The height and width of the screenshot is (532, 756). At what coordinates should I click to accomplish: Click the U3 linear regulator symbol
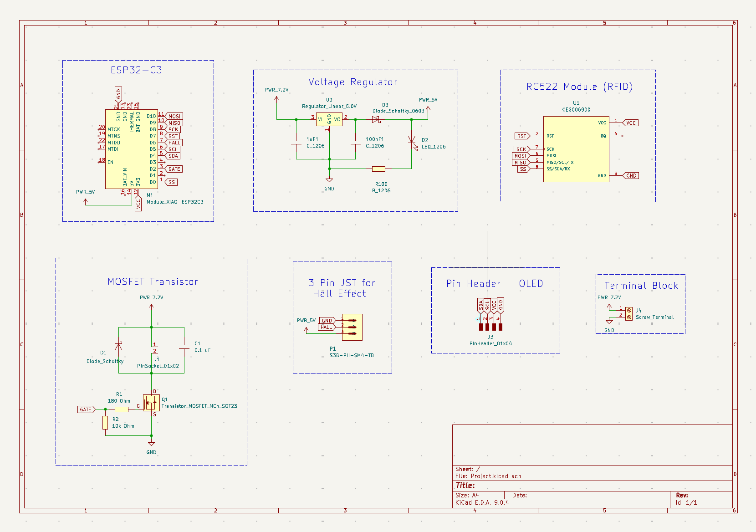click(329, 119)
